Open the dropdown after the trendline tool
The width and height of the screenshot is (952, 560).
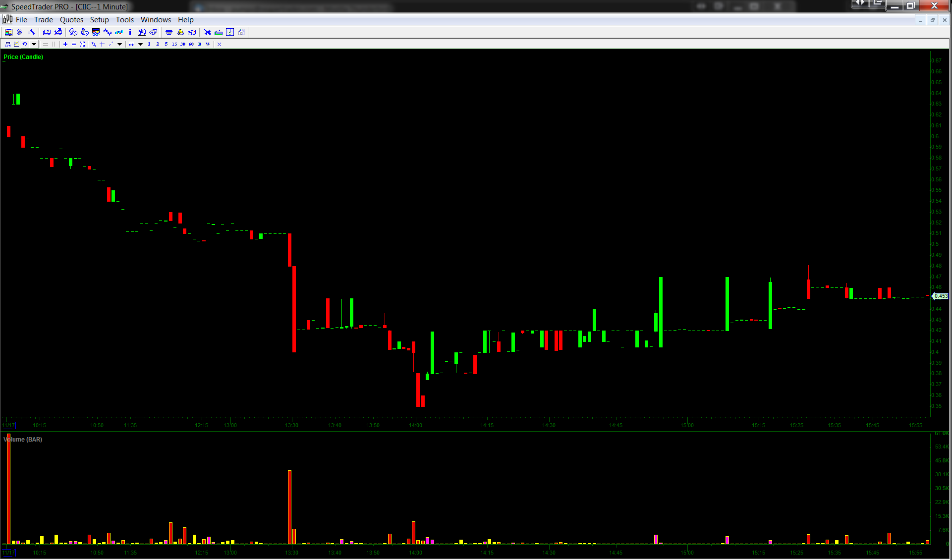(120, 44)
